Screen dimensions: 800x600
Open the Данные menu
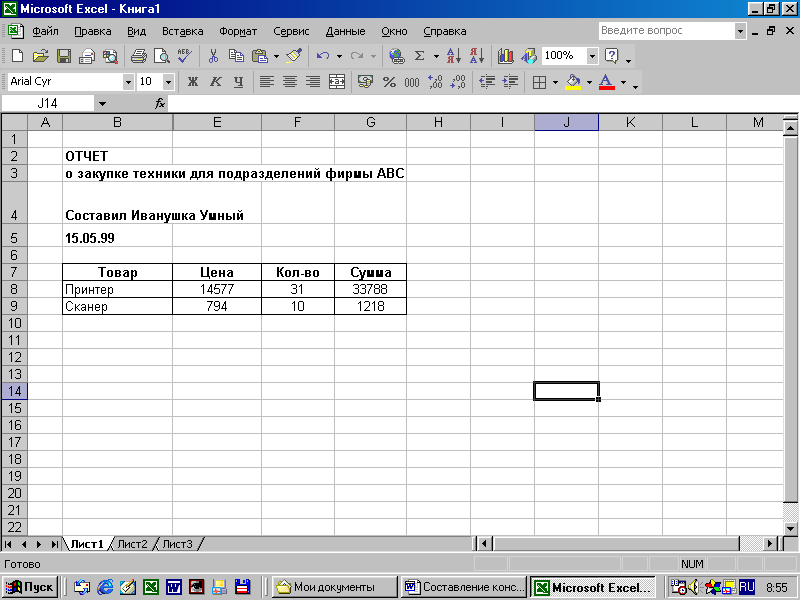click(345, 31)
